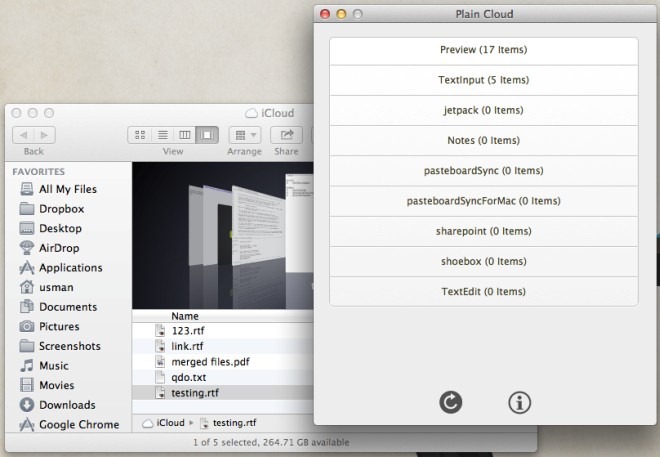Click the Name column header

point(185,315)
